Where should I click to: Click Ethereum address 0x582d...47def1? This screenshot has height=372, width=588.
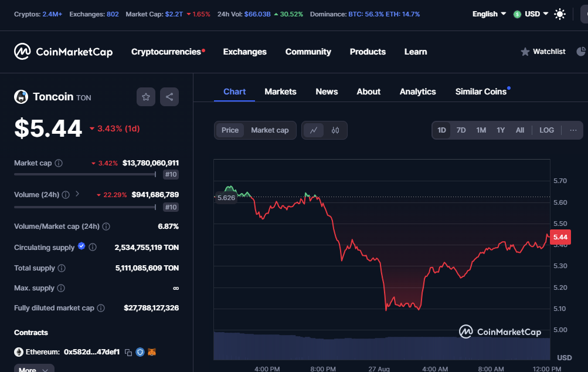coord(91,352)
